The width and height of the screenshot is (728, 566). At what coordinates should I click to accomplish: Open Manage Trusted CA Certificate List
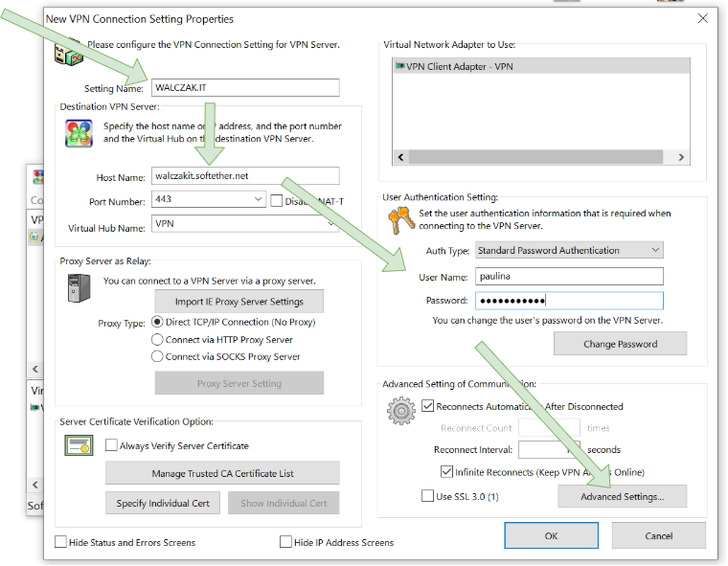pos(222,473)
